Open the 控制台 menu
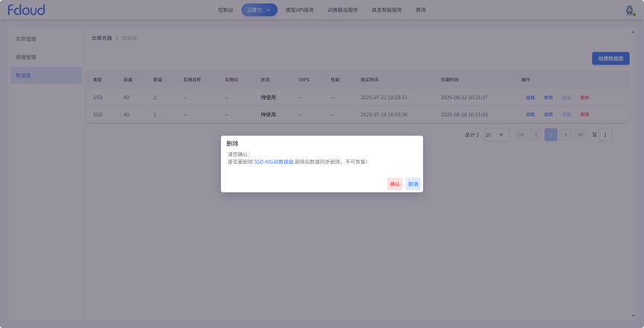Screen dimensions: 644x328 point(226,10)
